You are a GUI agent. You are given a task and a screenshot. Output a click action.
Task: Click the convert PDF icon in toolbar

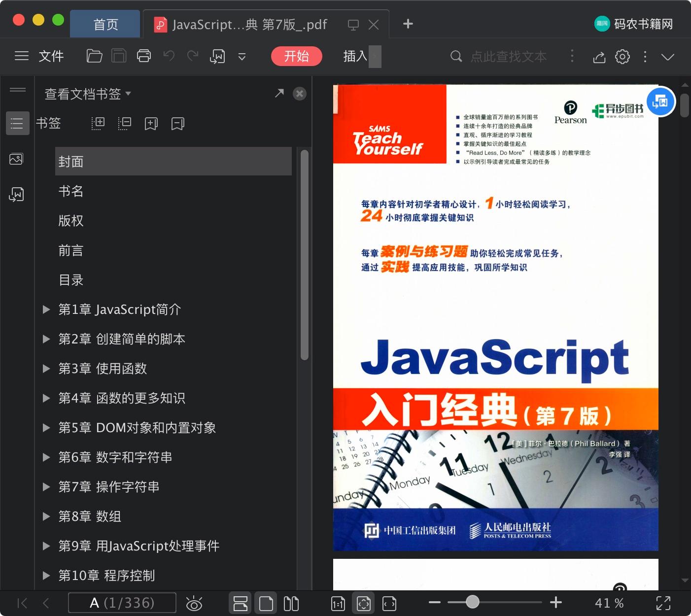point(217,57)
